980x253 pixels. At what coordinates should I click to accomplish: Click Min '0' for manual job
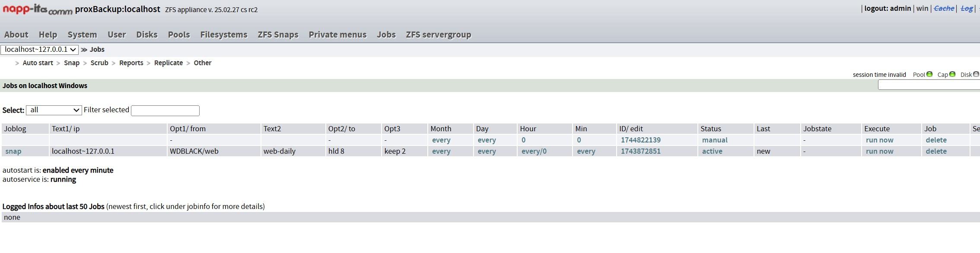point(579,140)
